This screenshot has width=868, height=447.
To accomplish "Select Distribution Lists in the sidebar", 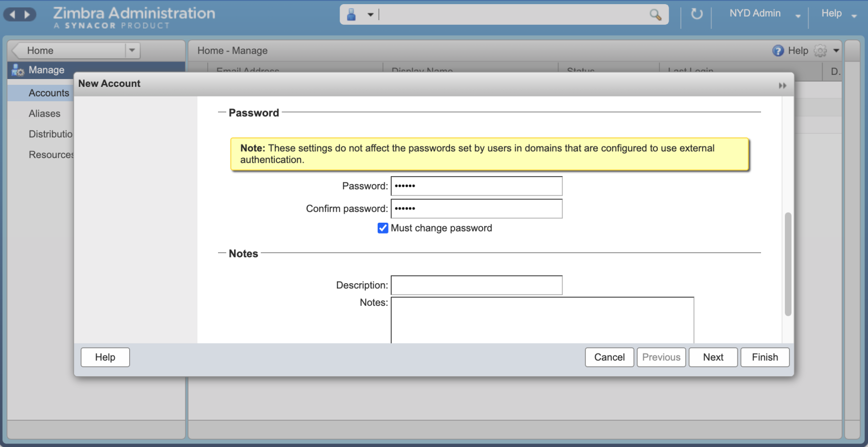I will 51,134.
